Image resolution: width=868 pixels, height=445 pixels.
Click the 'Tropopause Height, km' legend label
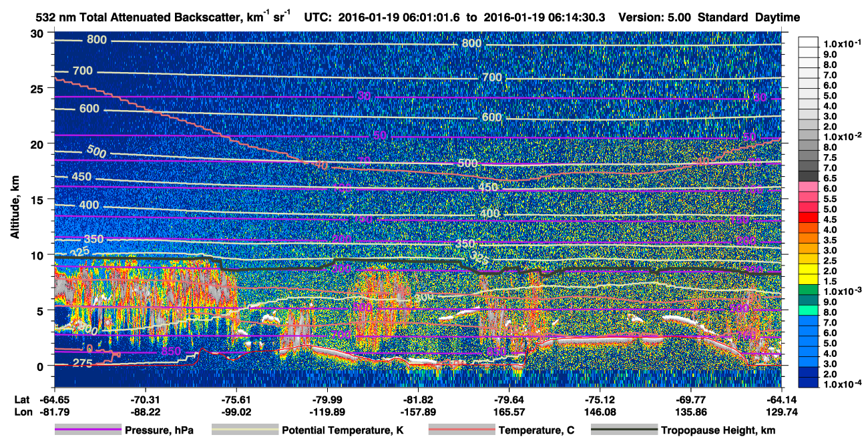pos(718,430)
